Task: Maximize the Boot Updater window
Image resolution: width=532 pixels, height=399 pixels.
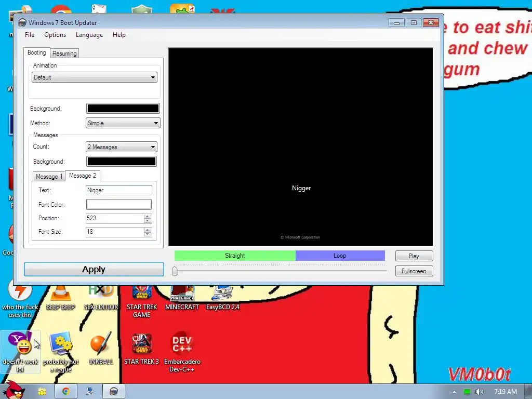Action: click(413, 23)
